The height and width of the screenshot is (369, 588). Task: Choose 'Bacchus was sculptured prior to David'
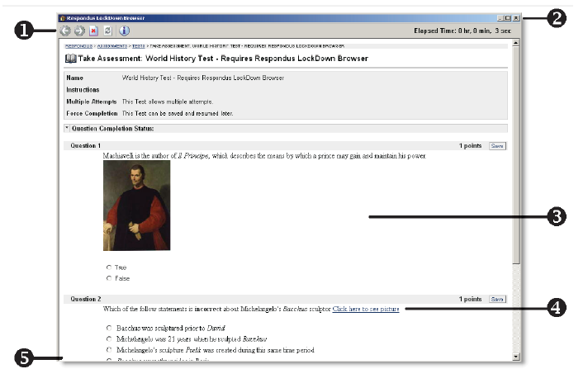click(108, 328)
